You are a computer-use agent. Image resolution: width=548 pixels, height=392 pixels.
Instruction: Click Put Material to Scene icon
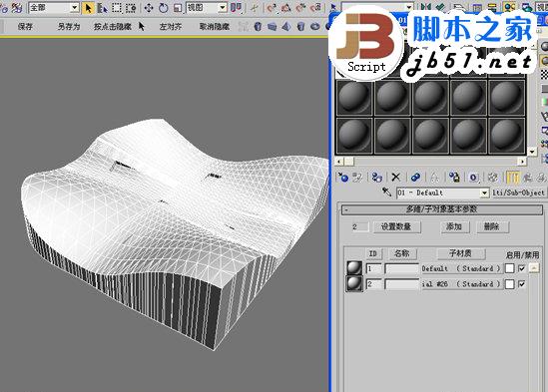357,178
